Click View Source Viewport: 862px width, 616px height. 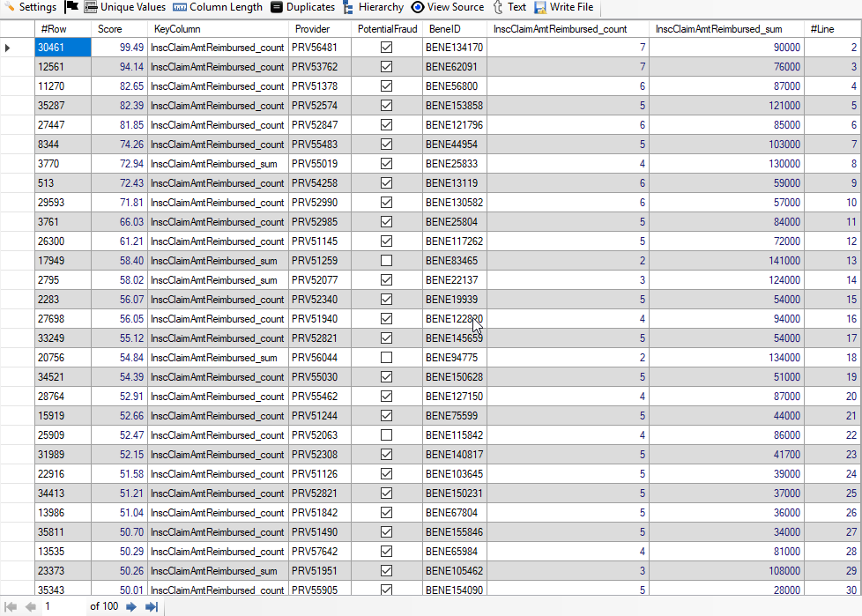pyautogui.click(x=448, y=7)
